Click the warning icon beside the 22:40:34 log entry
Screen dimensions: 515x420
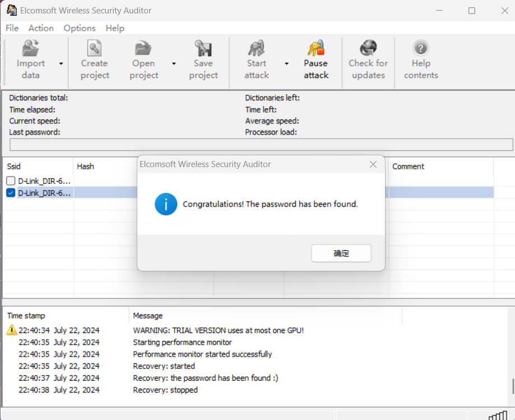tap(12, 330)
